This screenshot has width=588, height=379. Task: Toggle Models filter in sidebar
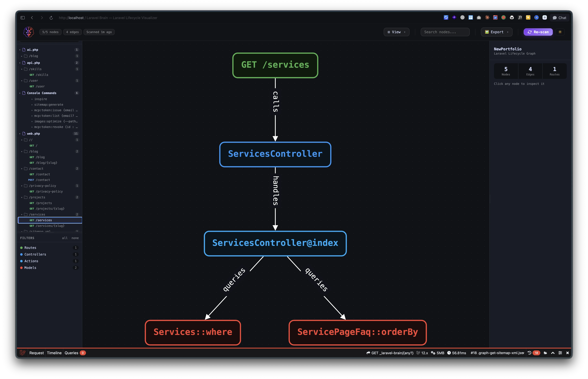(x=49, y=268)
